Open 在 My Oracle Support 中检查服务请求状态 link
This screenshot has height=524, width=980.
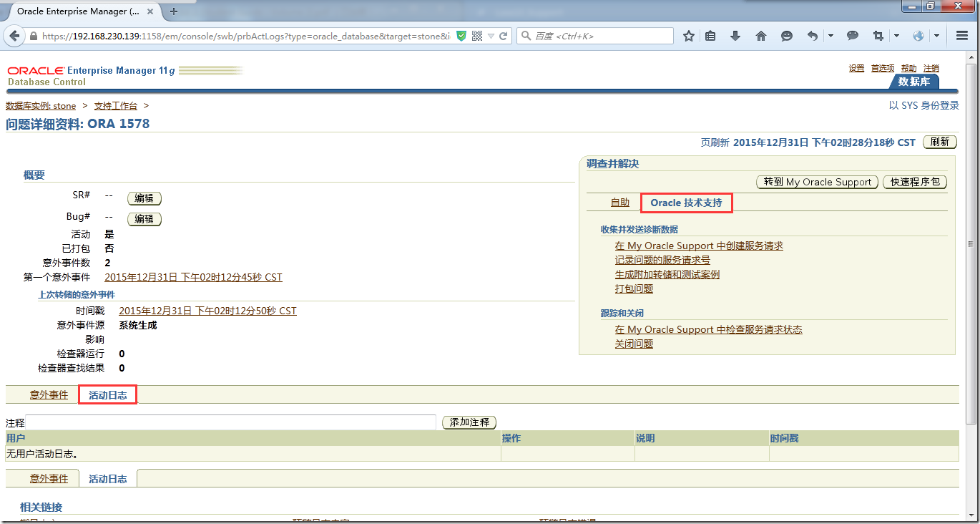coord(708,329)
